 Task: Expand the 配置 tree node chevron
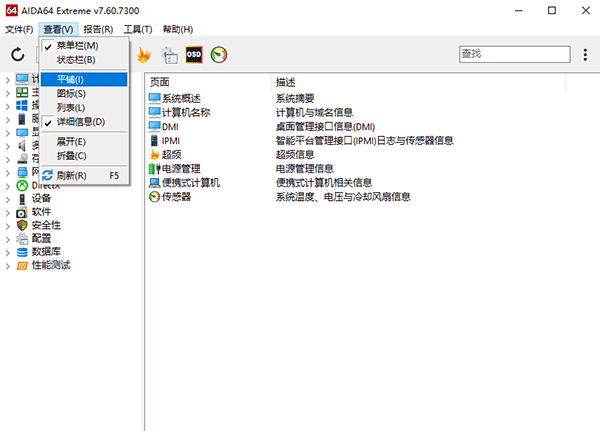tap(7, 239)
